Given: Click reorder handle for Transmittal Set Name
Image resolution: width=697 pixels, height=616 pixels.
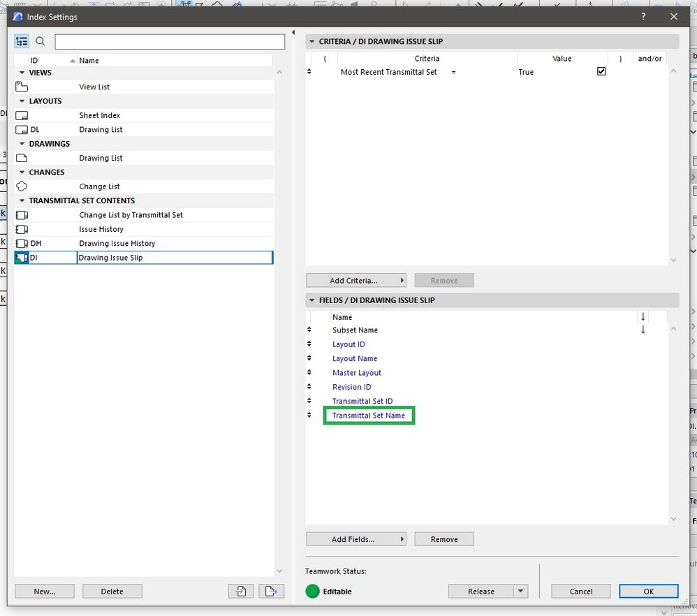Looking at the screenshot, I should (x=309, y=415).
